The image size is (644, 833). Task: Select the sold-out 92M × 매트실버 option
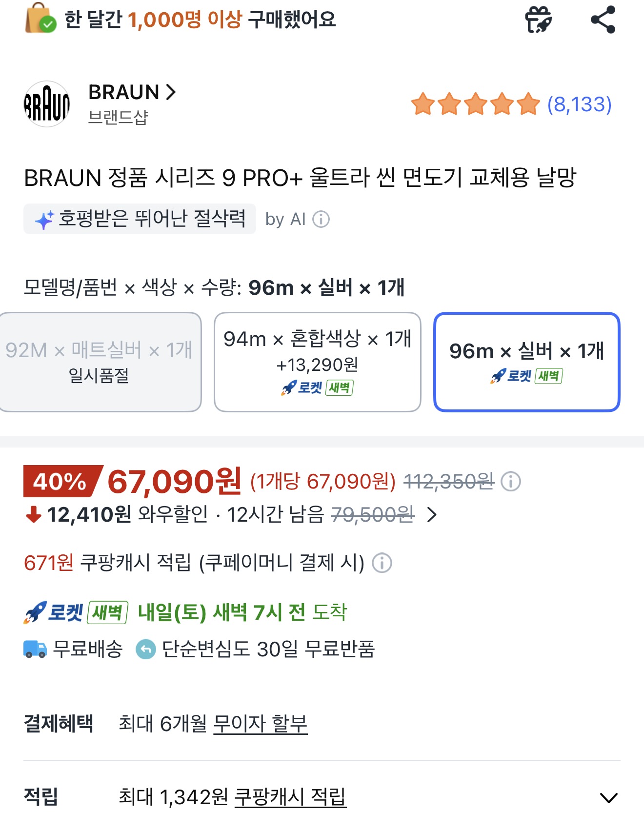100,362
